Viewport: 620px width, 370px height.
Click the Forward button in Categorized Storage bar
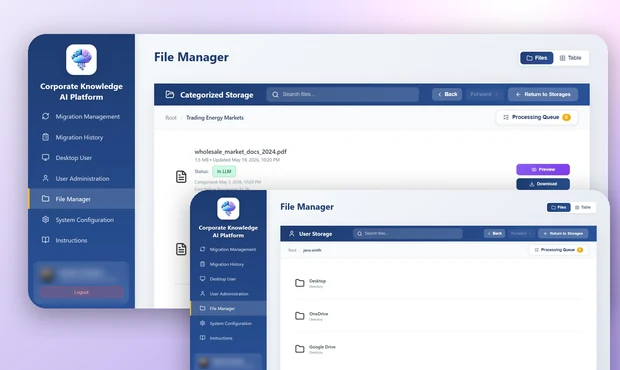(x=484, y=94)
